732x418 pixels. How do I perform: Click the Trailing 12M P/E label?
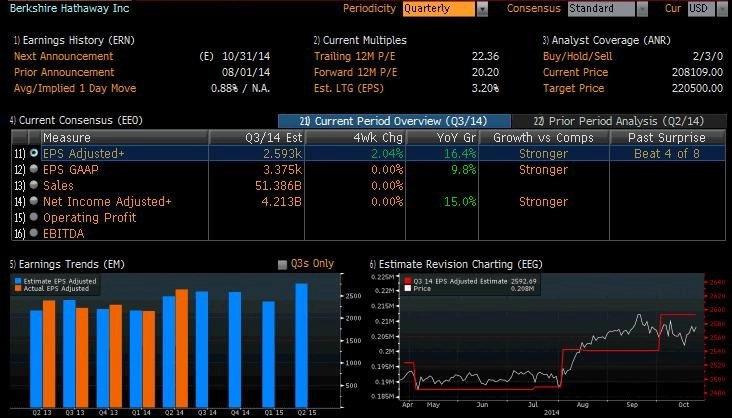354,57
